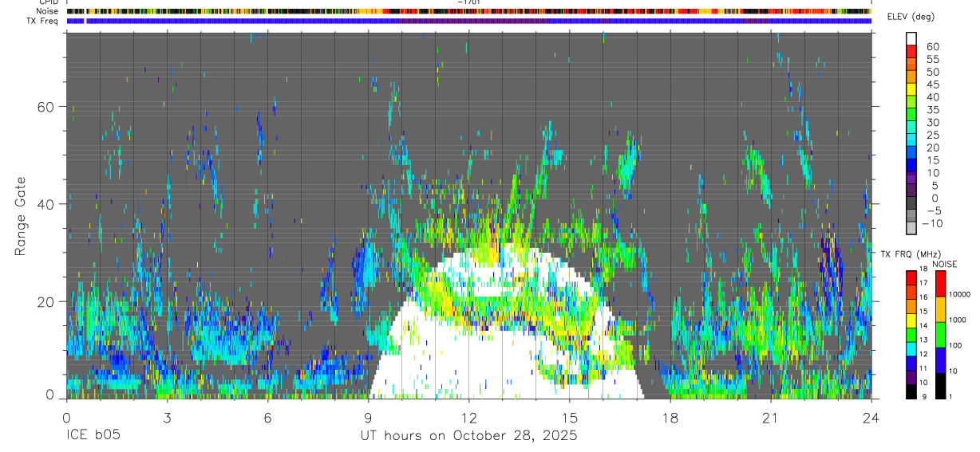This screenshot has height=452, width=980.
Task: Click Range Gate tick label '40'
Action: (47, 204)
